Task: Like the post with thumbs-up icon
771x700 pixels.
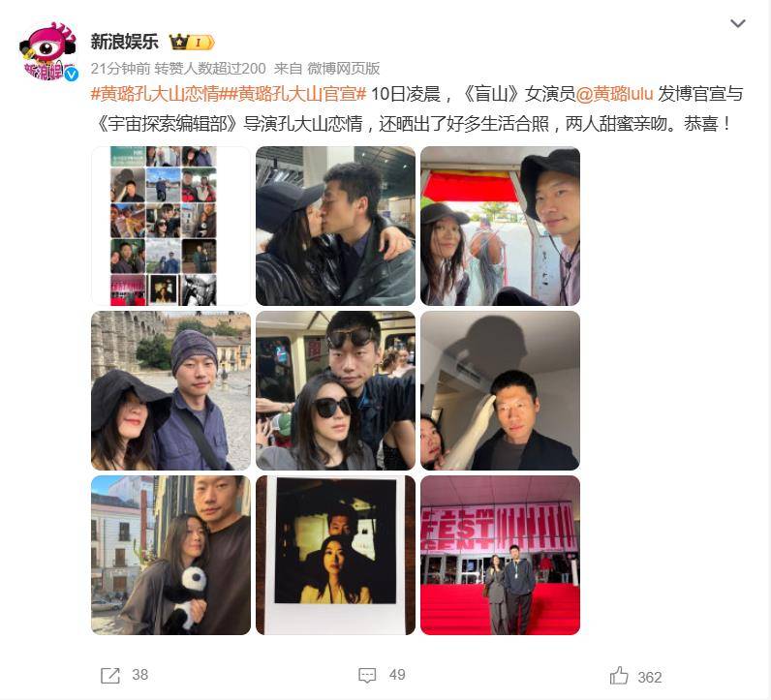Action: coord(619,676)
